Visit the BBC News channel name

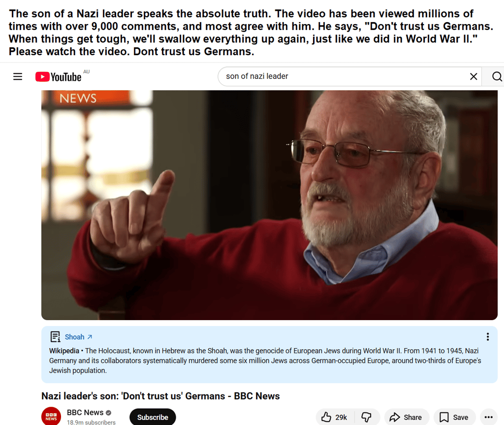[x=85, y=413]
